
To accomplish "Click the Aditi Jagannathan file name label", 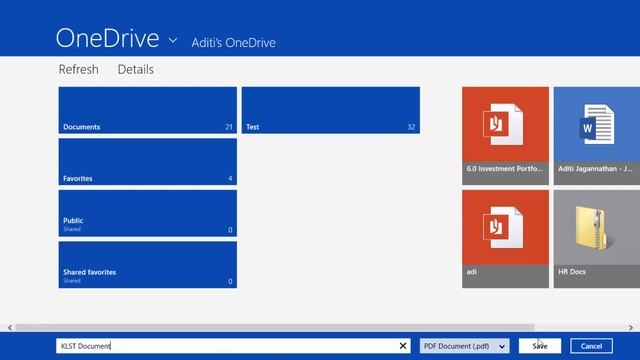I will [x=596, y=169].
